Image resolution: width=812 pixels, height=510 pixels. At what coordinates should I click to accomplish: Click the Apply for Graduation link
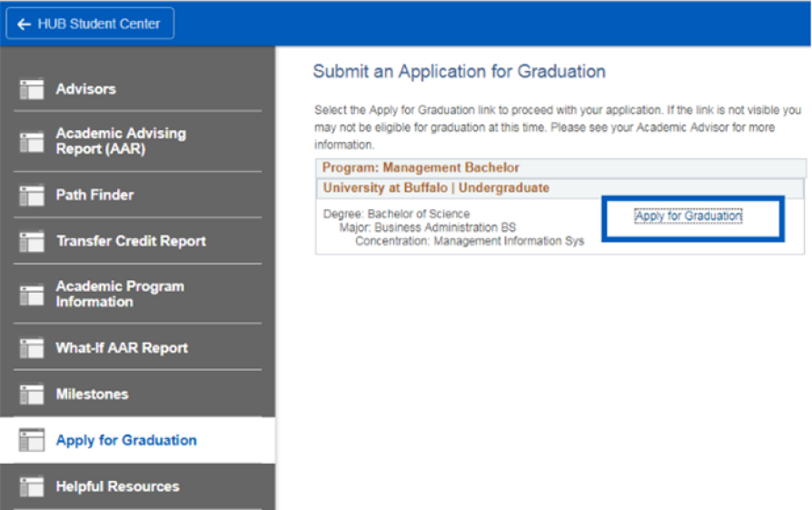[688, 216]
